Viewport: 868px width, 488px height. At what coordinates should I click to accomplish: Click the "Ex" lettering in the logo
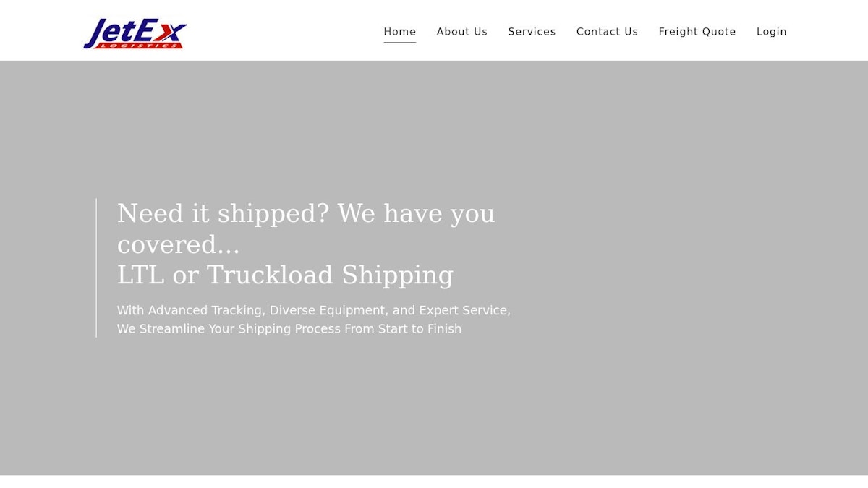(x=165, y=31)
